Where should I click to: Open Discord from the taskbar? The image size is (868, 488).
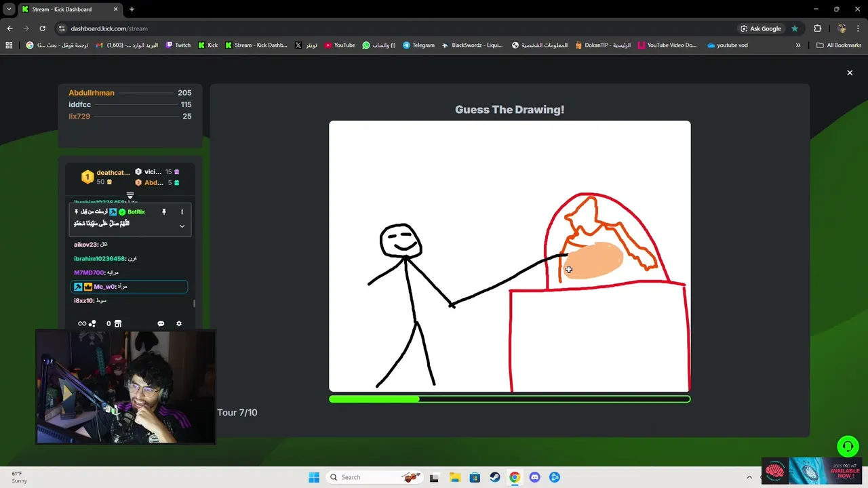(534, 477)
